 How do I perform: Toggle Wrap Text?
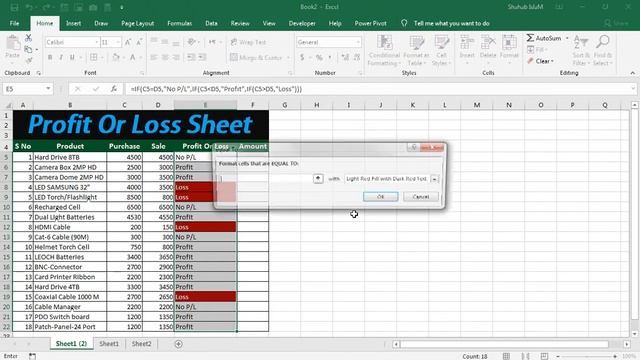[x=248, y=42]
